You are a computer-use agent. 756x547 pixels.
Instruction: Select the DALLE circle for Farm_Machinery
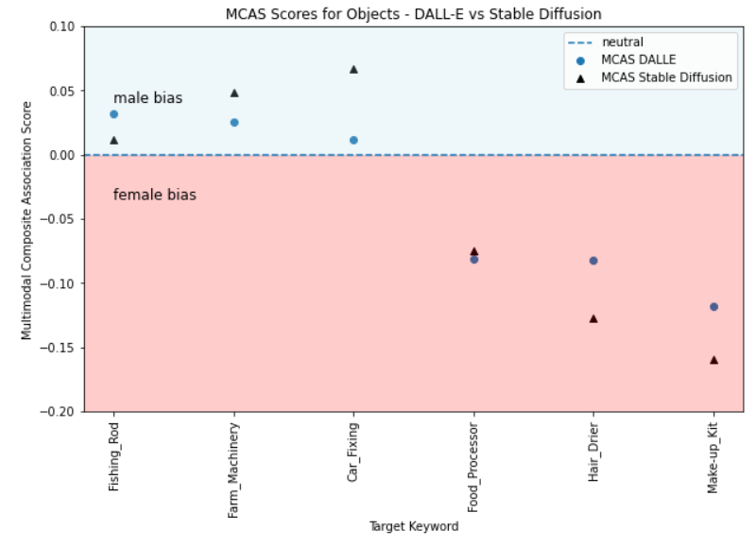click(x=234, y=123)
